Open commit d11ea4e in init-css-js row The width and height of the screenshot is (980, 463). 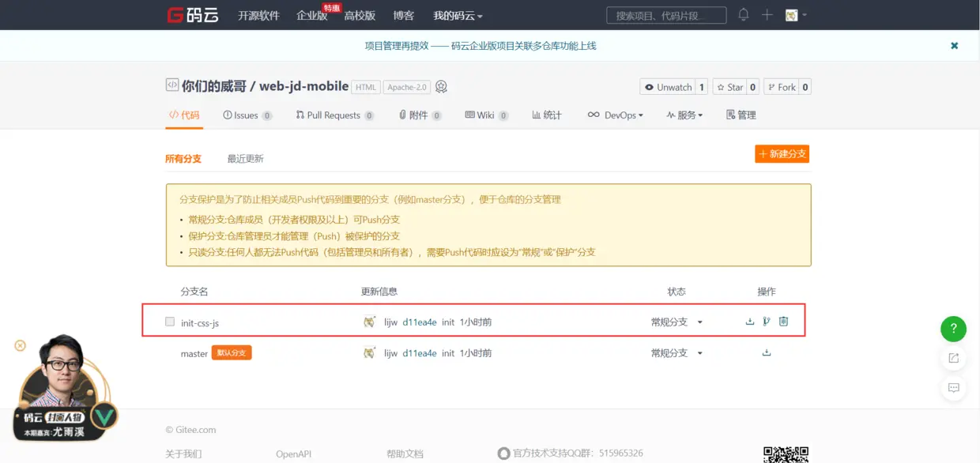click(420, 322)
